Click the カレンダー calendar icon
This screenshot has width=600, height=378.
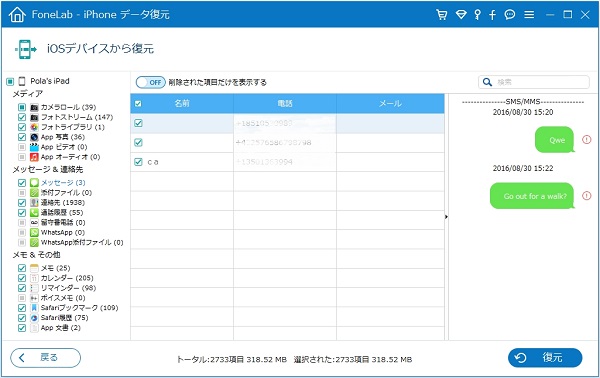[x=34, y=278]
